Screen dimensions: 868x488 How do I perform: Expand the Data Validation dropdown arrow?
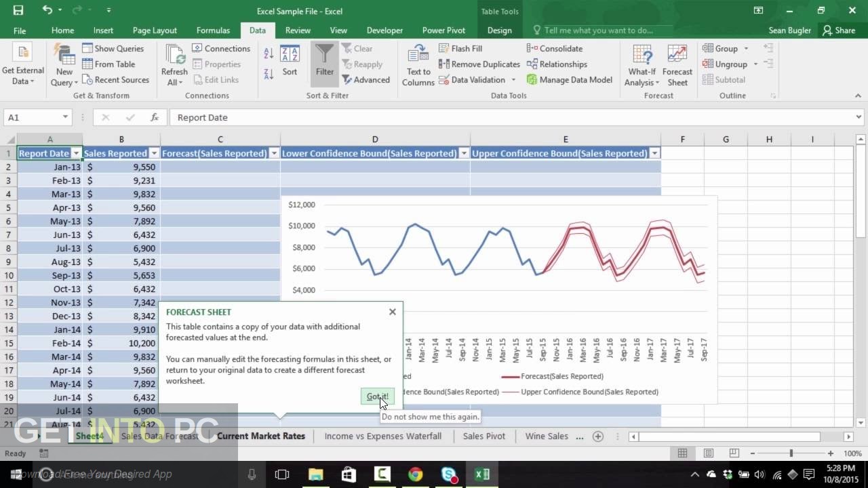(x=513, y=79)
